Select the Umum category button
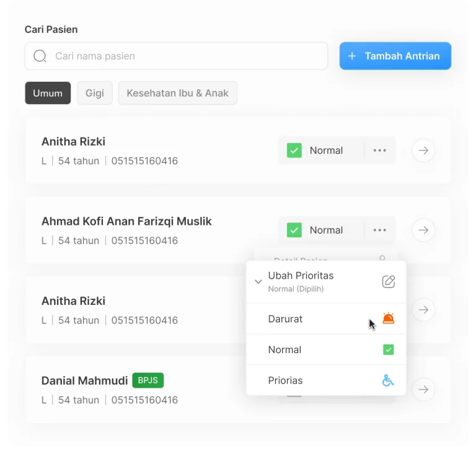The width and height of the screenshot is (476, 451). [x=48, y=93]
